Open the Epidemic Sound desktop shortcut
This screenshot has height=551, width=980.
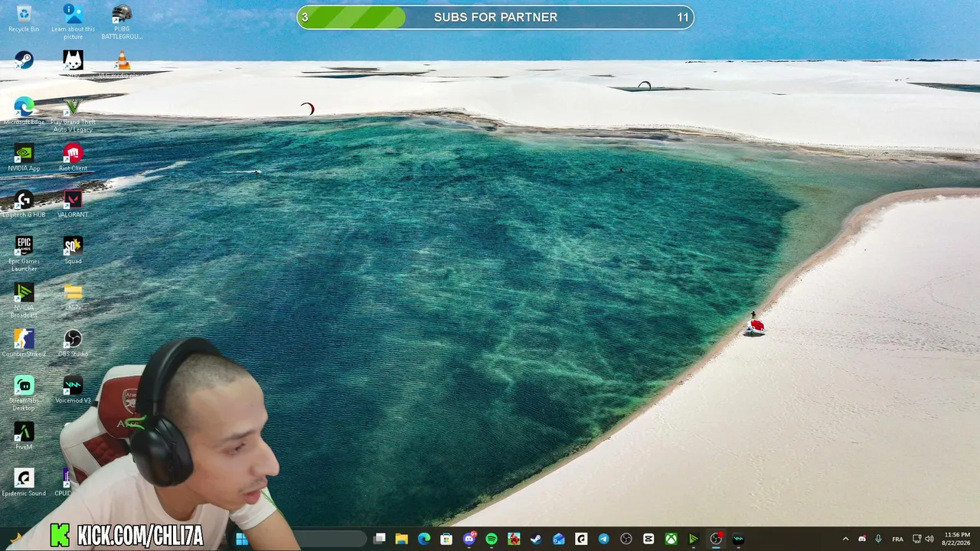tap(24, 483)
